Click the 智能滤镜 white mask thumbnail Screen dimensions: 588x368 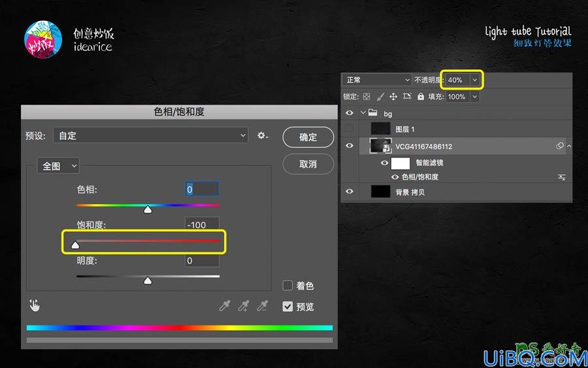point(400,163)
